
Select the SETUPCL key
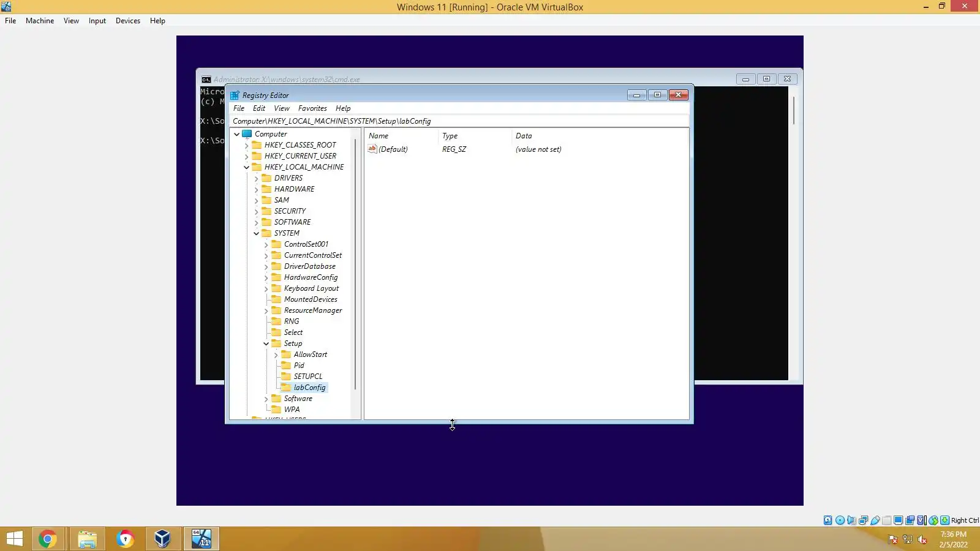[x=307, y=377]
